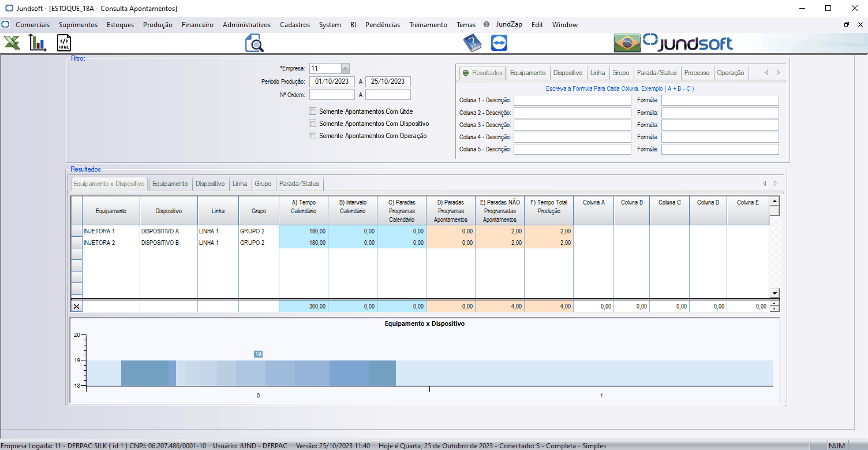
Task: Open the Treinamento menu
Action: coord(428,25)
